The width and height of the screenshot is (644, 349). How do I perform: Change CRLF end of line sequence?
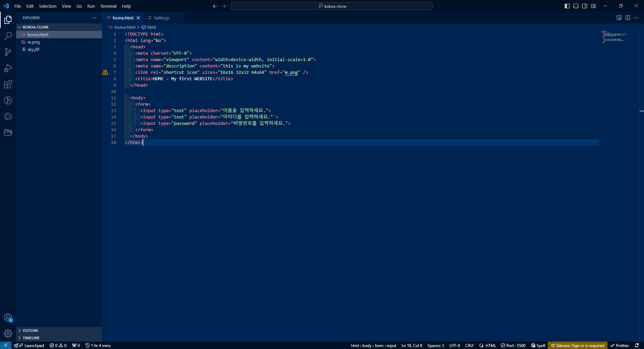point(470,345)
